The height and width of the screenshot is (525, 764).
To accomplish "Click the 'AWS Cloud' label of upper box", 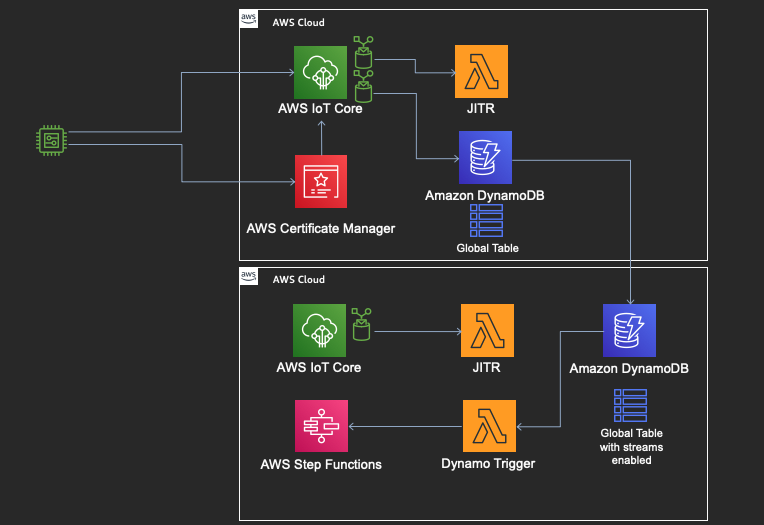I will coord(298,22).
